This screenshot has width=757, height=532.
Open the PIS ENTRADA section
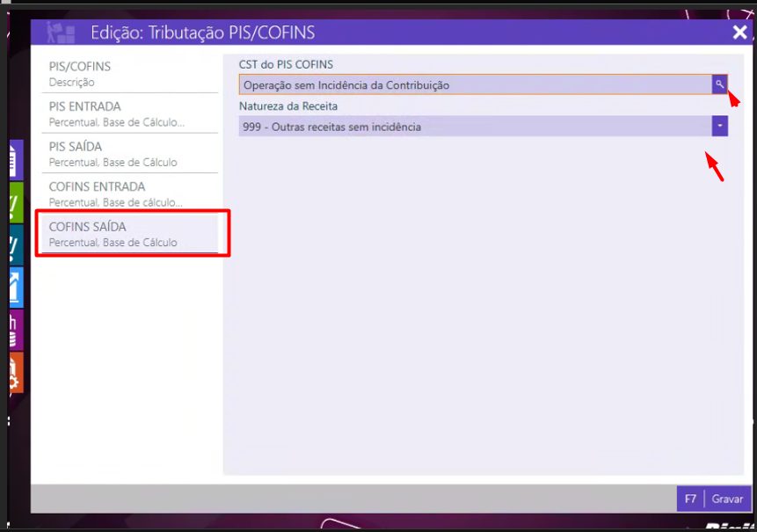(130, 113)
